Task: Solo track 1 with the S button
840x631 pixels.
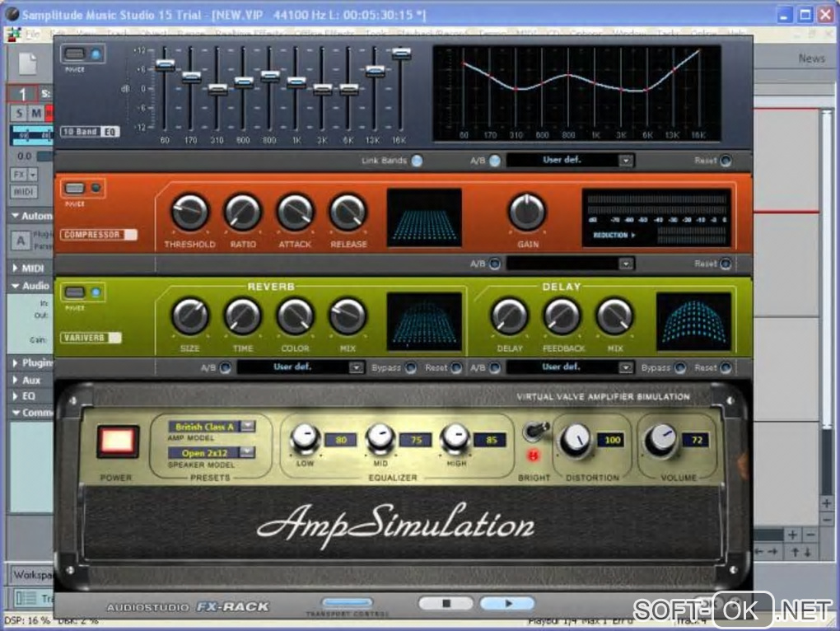Action: tap(19, 113)
